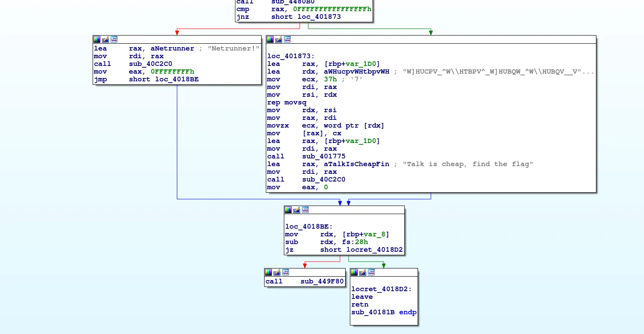Click the 'call sub_401775' instruction

tap(306, 156)
